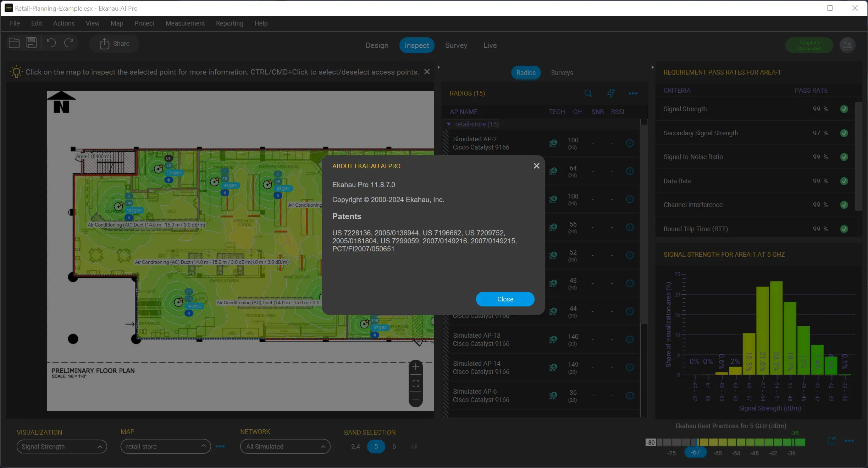Switch to the Surveys toggle
This screenshot has width=868, height=468.
pyautogui.click(x=562, y=73)
